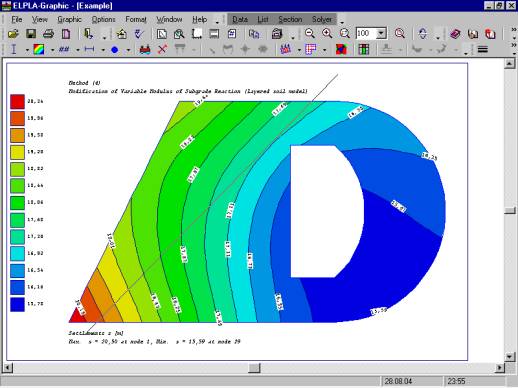This screenshot has width=518, height=388.
Task: Click the blue circle tool icon
Action: [115, 50]
